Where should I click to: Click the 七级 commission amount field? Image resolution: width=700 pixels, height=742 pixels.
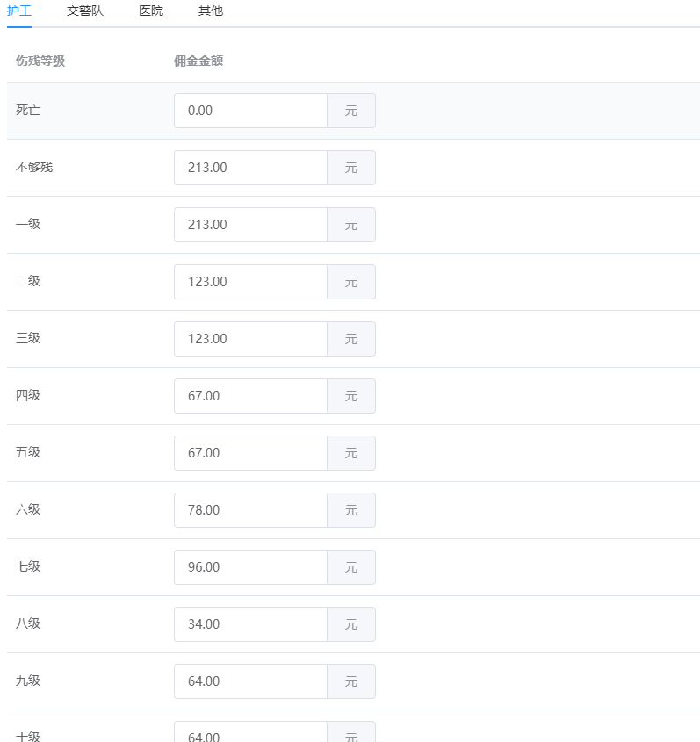251,567
